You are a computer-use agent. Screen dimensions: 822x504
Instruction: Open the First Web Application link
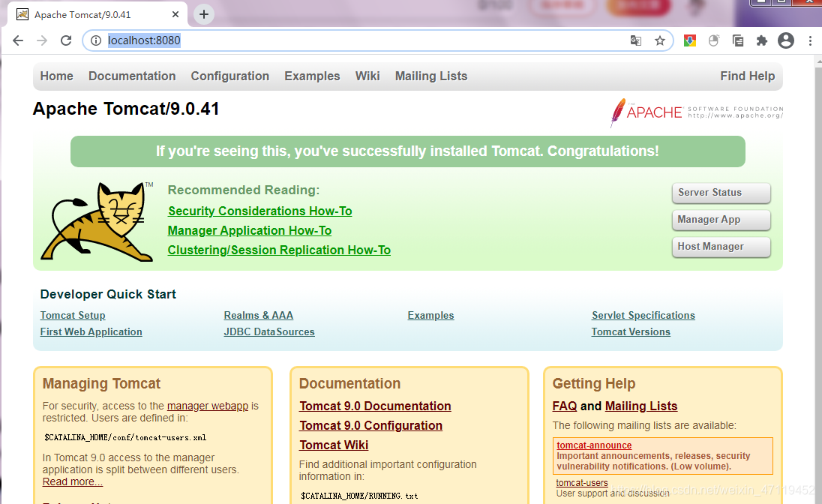[x=91, y=332]
